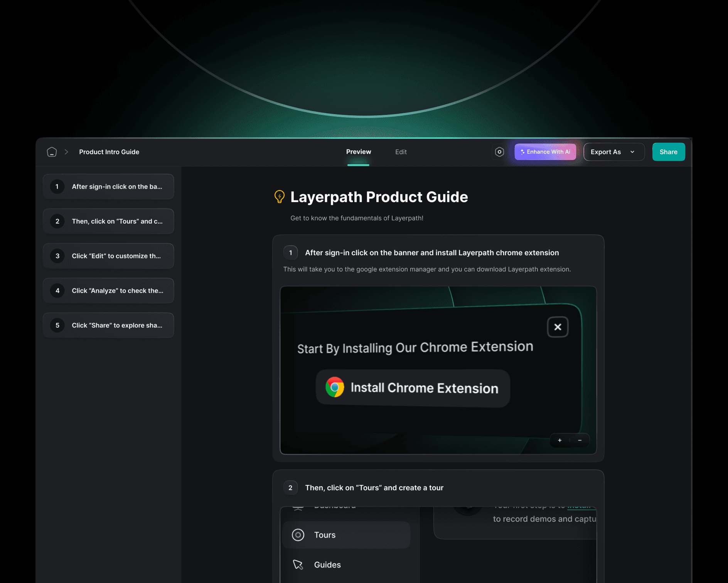Click the Export As chevron arrow
Image resolution: width=728 pixels, height=583 pixels.
pyautogui.click(x=633, y=152)
